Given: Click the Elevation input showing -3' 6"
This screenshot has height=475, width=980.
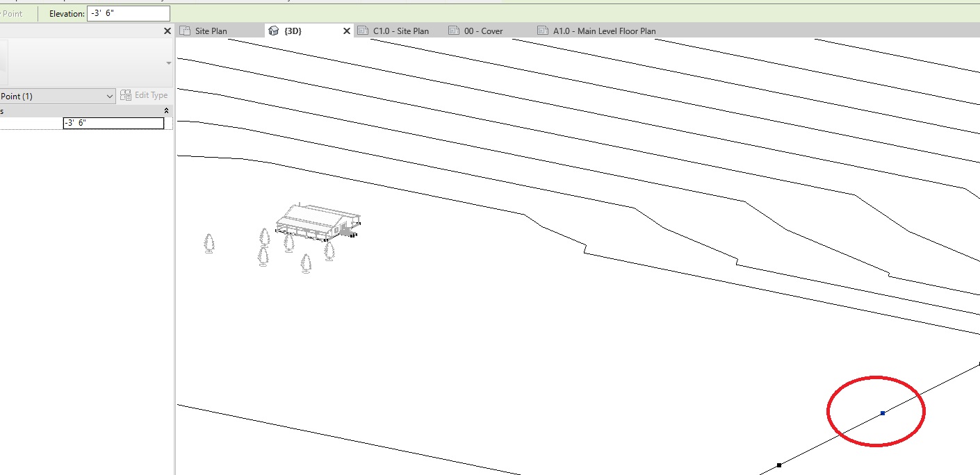Looking at the screenshot, I should [128, 12].
